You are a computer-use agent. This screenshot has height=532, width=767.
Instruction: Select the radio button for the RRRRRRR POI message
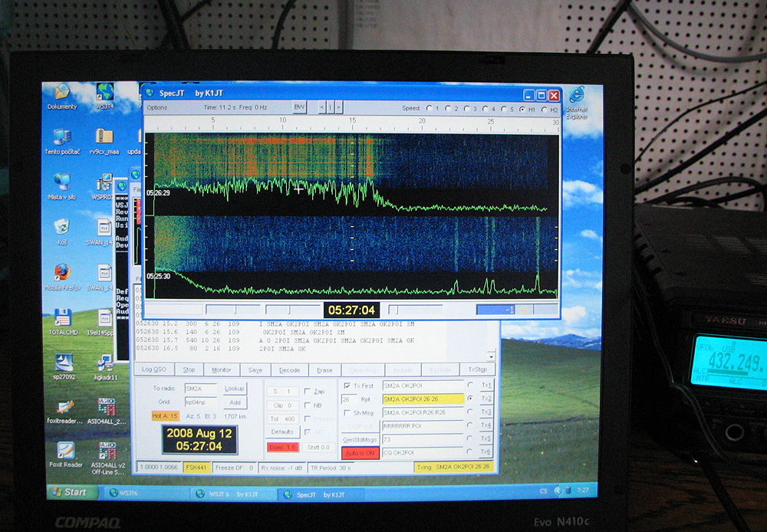tap(471, 425)
